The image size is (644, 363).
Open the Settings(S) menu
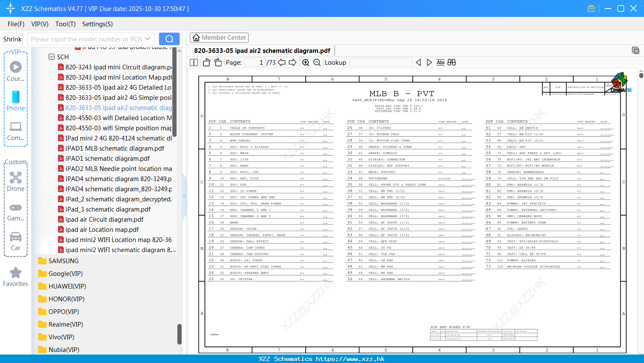coord(98,24)
